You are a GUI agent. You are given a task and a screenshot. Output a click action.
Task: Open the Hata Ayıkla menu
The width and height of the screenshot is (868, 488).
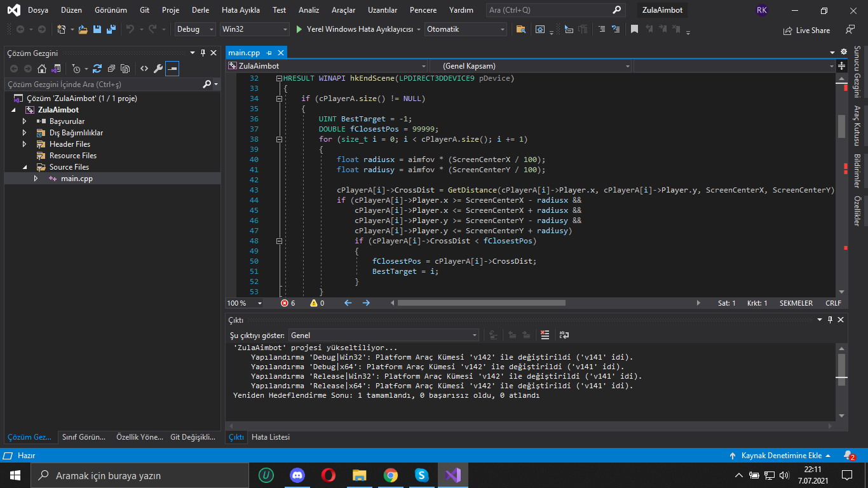pyautogui.click(x=241, y=10)
